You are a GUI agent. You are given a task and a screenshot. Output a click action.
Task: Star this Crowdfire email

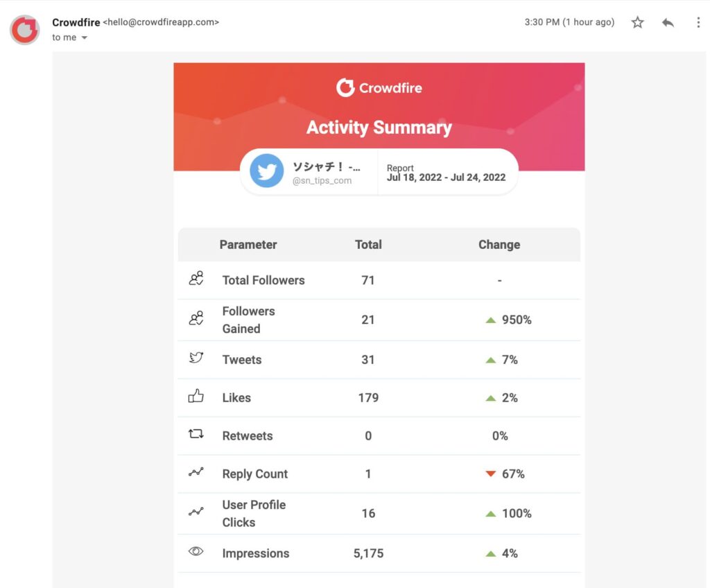point(637,23)
